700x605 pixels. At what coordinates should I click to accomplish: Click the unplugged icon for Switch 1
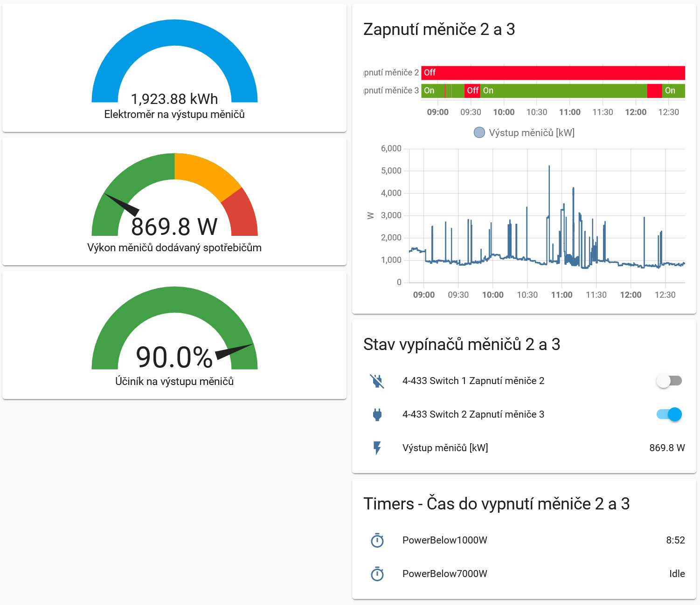click(x=377, y=381)
